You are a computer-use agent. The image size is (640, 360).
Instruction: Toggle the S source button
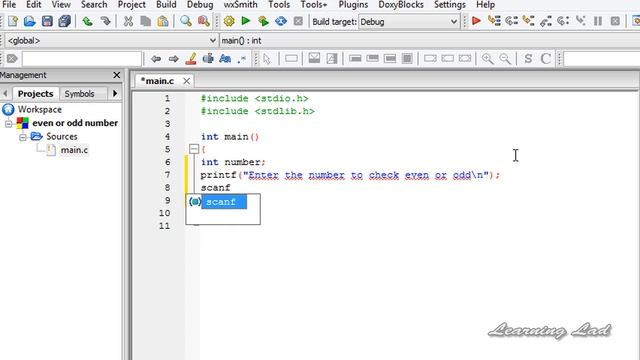point(528,59)
